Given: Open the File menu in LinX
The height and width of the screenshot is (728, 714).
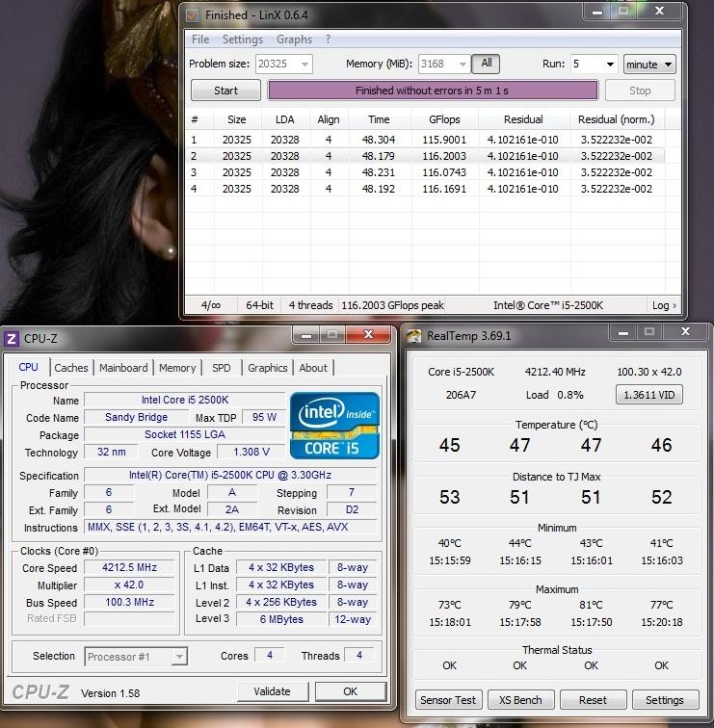Looking at the screenshot, I should [x=200, y=39].
